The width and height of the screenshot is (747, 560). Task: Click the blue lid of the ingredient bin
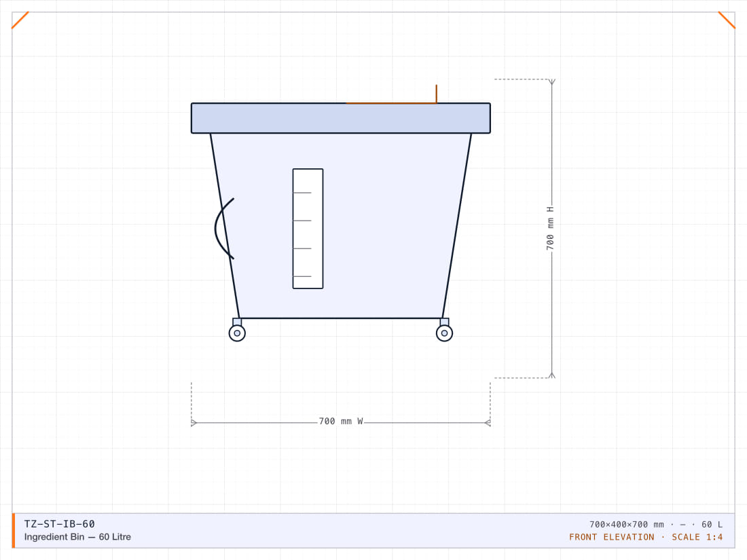pos(341,118)
